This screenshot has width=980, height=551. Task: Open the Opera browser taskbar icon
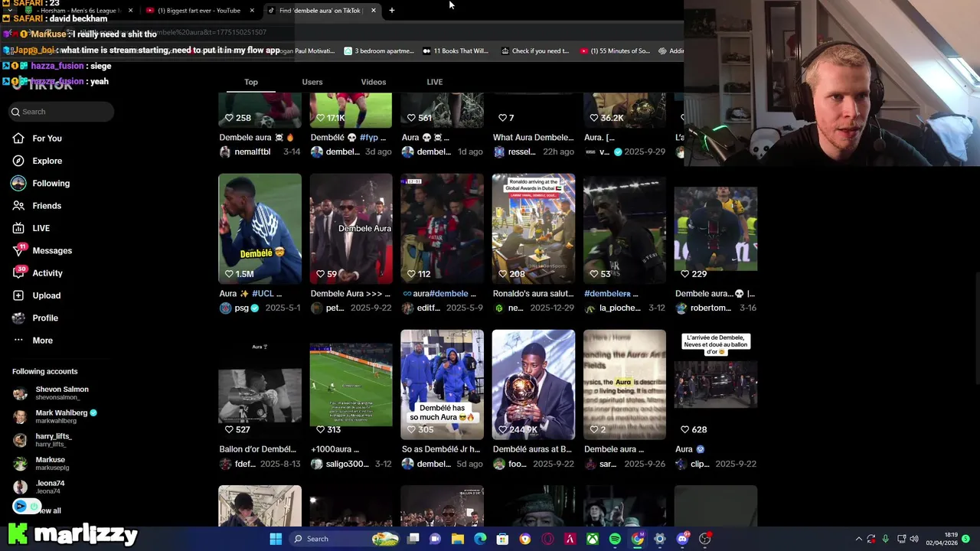click(x=547, y=539)
